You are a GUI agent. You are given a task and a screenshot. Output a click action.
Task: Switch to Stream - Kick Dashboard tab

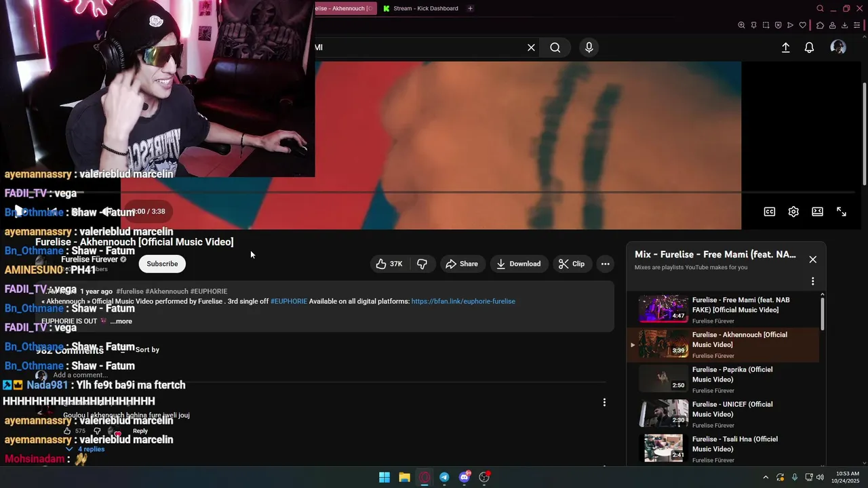[420, 8]
